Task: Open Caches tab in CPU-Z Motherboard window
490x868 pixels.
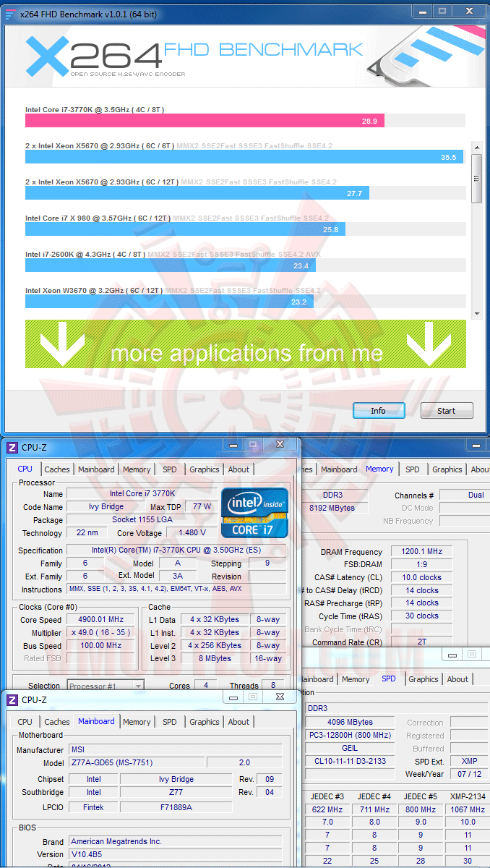Action: 57,722
